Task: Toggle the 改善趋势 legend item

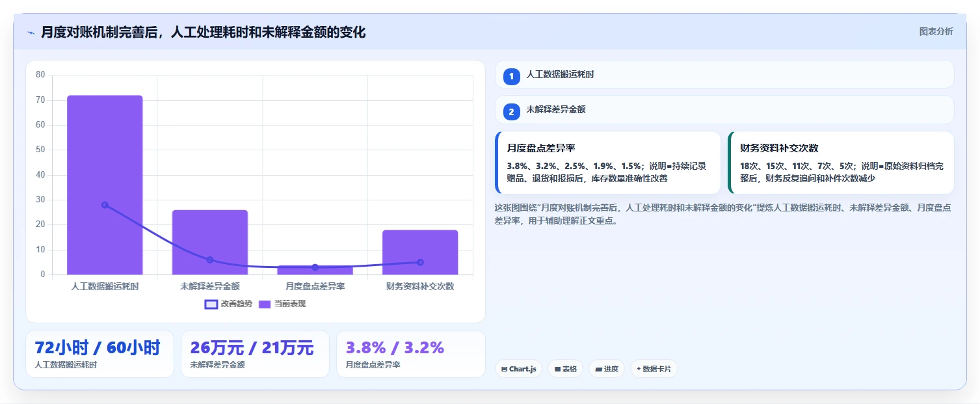Action: pos(230,304)
